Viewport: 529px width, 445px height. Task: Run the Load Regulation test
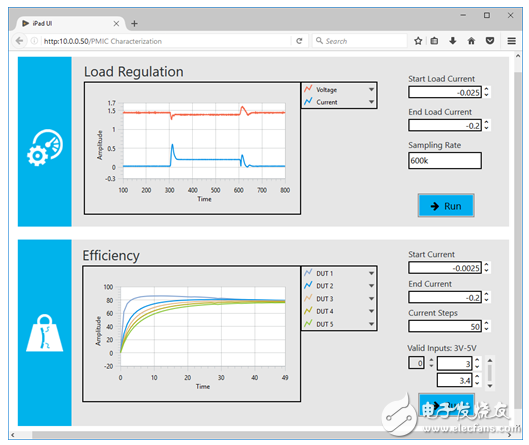pos(446,205)
